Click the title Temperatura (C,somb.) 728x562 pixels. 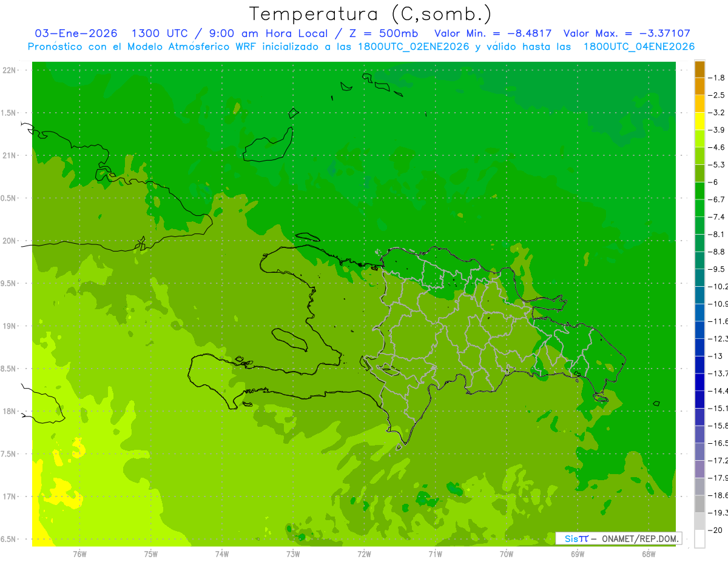[x=371, y=14]
